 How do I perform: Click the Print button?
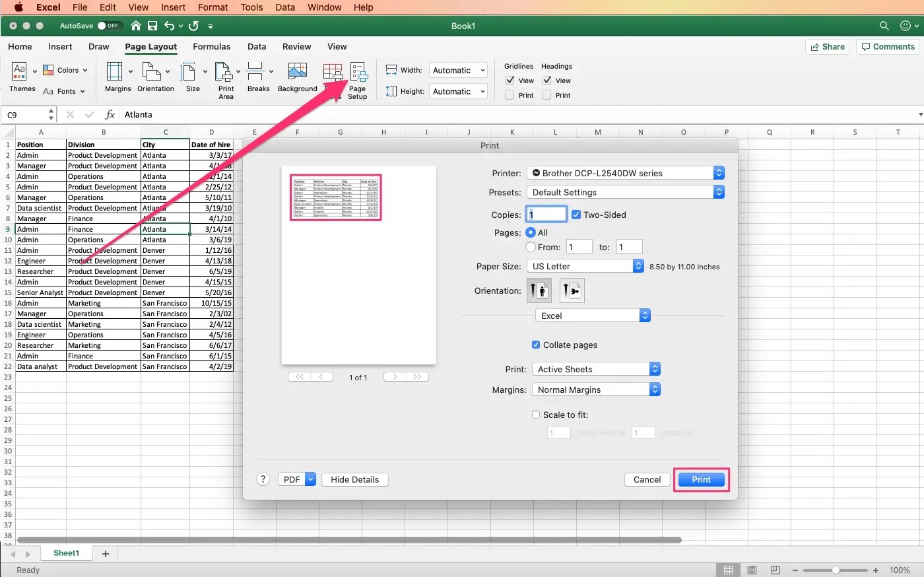click(701, 479)
